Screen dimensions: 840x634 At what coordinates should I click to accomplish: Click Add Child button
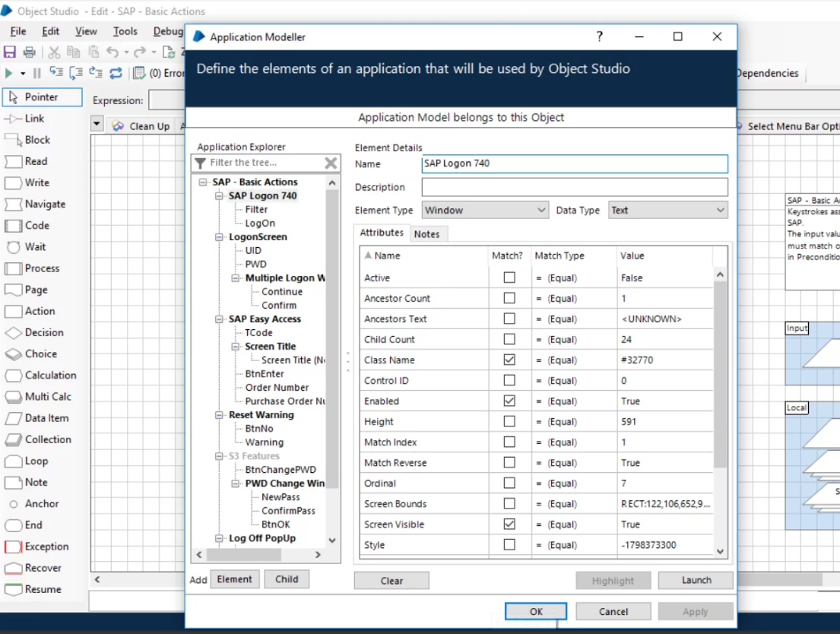287,579
